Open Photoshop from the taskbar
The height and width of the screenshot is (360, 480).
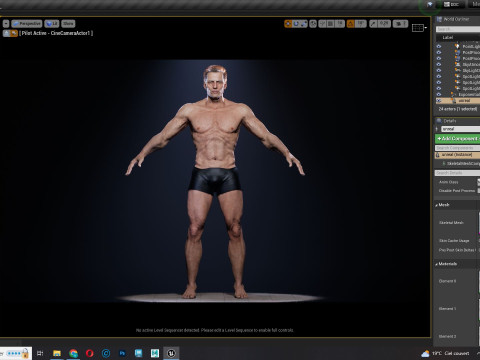coord(122,353)
